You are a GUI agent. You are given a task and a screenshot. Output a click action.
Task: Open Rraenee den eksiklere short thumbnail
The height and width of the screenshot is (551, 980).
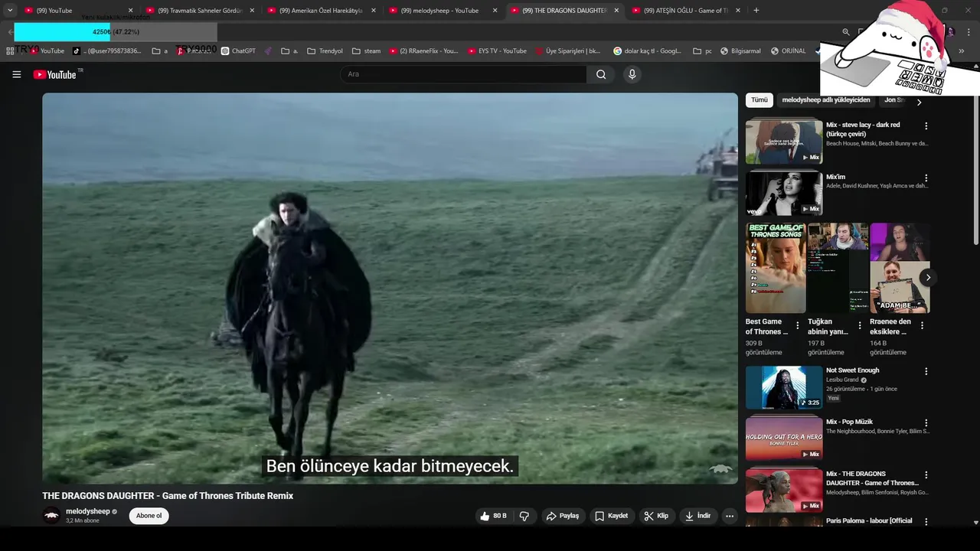(x=900, y=268)
